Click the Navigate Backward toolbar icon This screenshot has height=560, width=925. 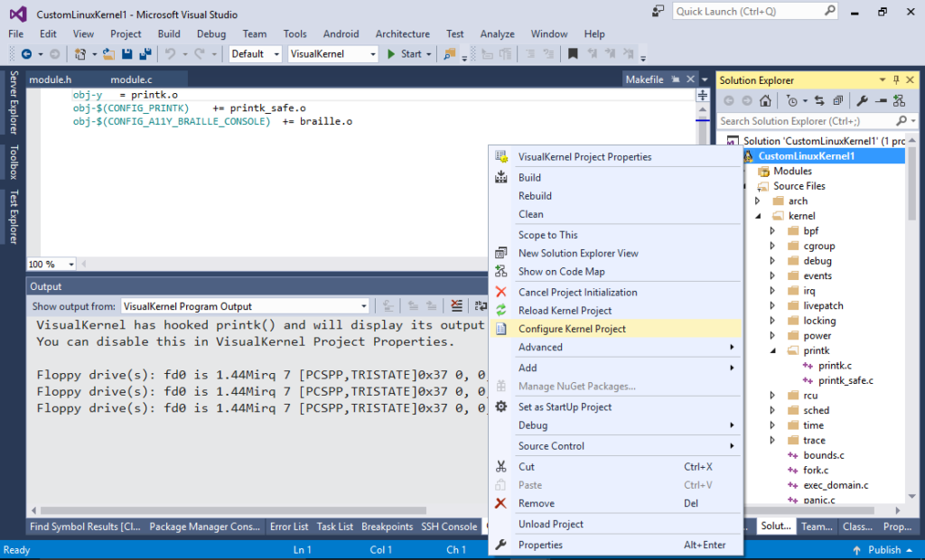28,52
